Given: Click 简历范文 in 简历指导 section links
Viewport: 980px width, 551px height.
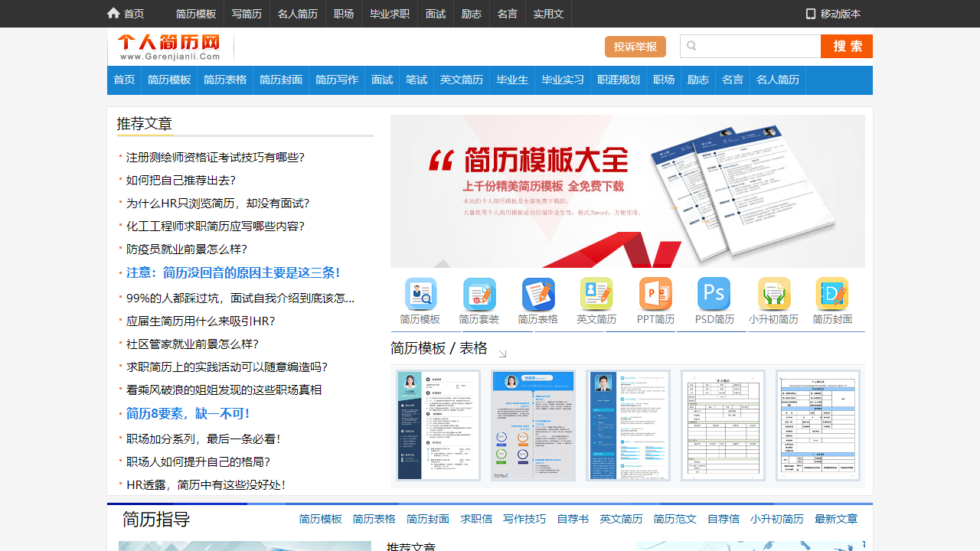Looking at the screenshot, I should [x=675, y=519].
